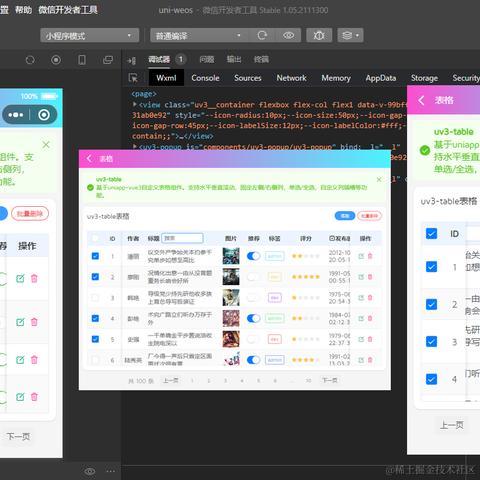
Task: Expand the uv3-popup node in Wxml tree
Action: tap(135, 146)
